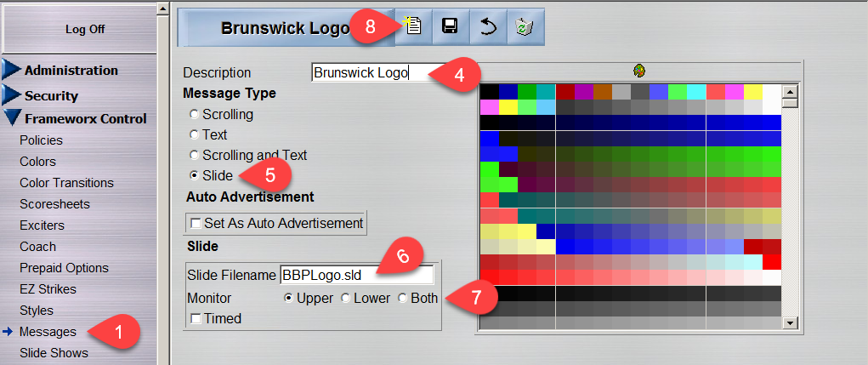Open the Color Transitions menu item

tap(66, 182)
